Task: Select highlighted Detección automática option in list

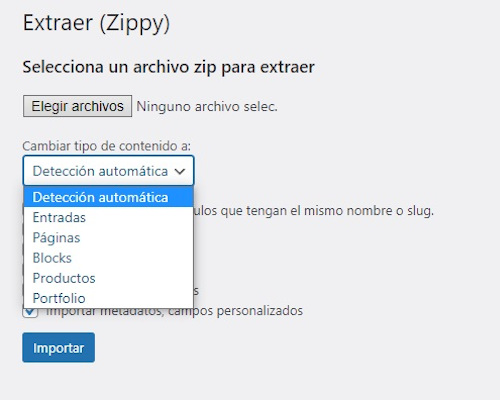Action: tap(109, 197)
